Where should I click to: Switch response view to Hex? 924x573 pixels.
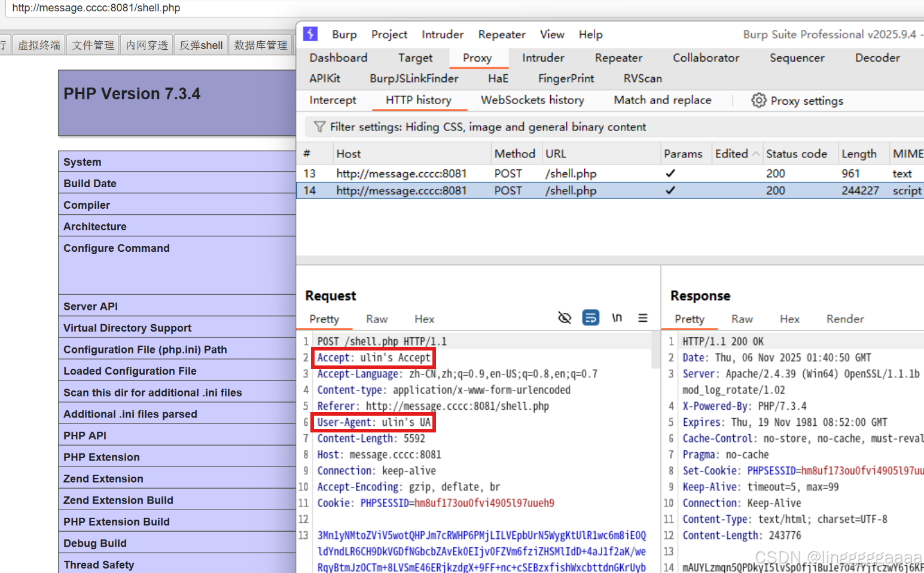click(789, 319)
